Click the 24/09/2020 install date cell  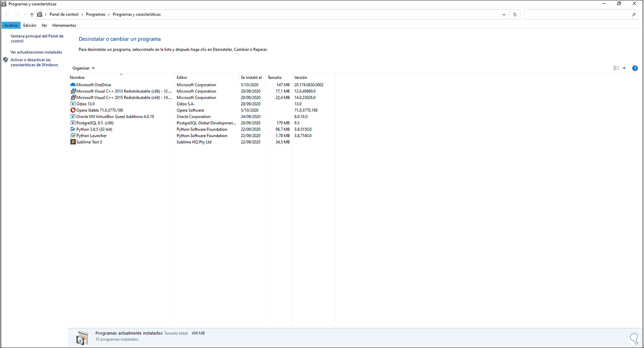point(251,117)
